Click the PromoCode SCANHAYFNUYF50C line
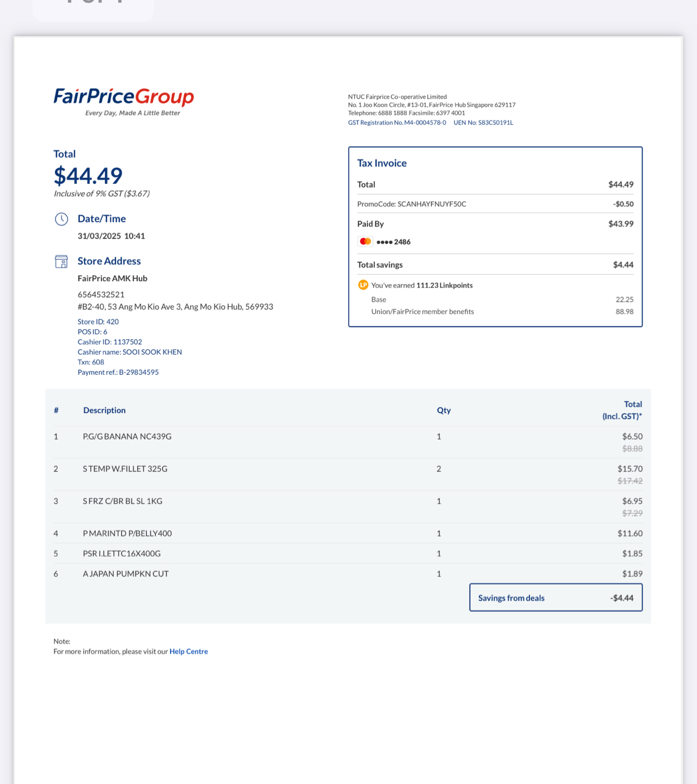 495,204
